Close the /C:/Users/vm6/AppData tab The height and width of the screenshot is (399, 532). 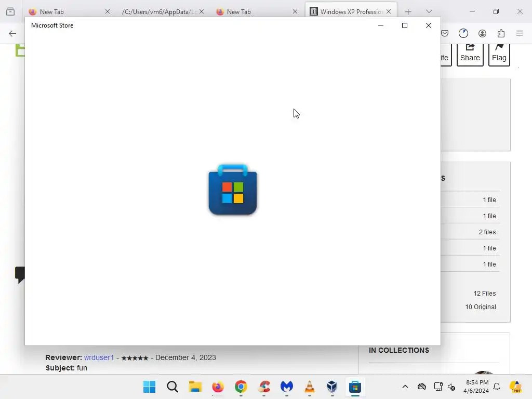coord(202,11)
